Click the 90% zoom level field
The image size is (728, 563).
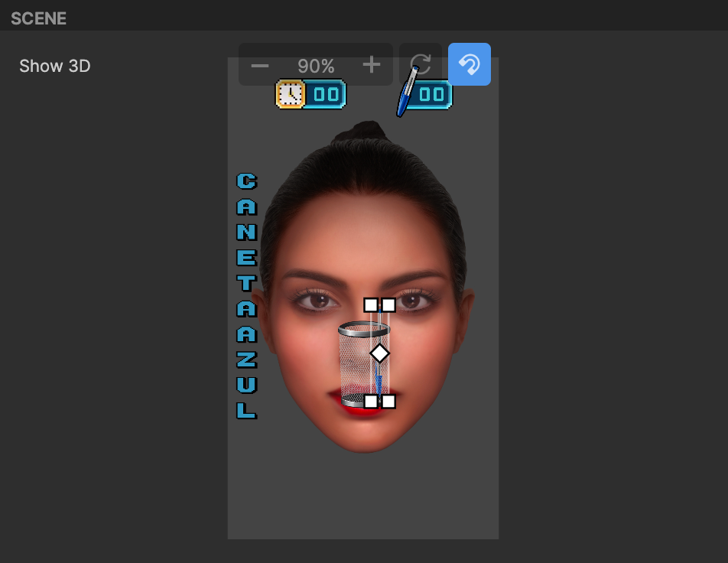(316, 67)
